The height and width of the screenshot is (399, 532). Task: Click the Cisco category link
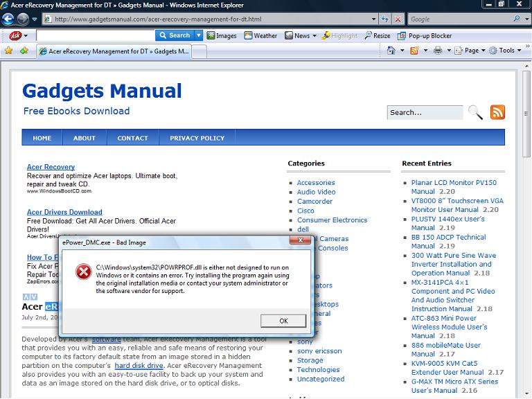[x=305, y=211]
